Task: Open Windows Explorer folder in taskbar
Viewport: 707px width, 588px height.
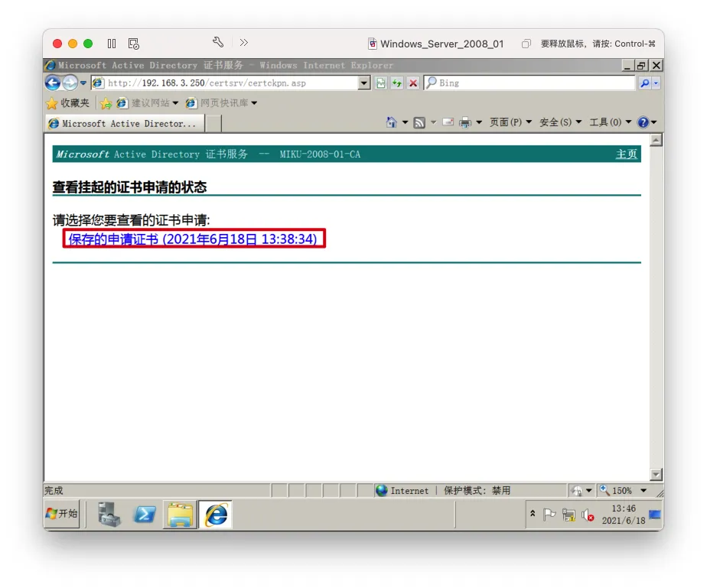Action: [x=180, y=514]
